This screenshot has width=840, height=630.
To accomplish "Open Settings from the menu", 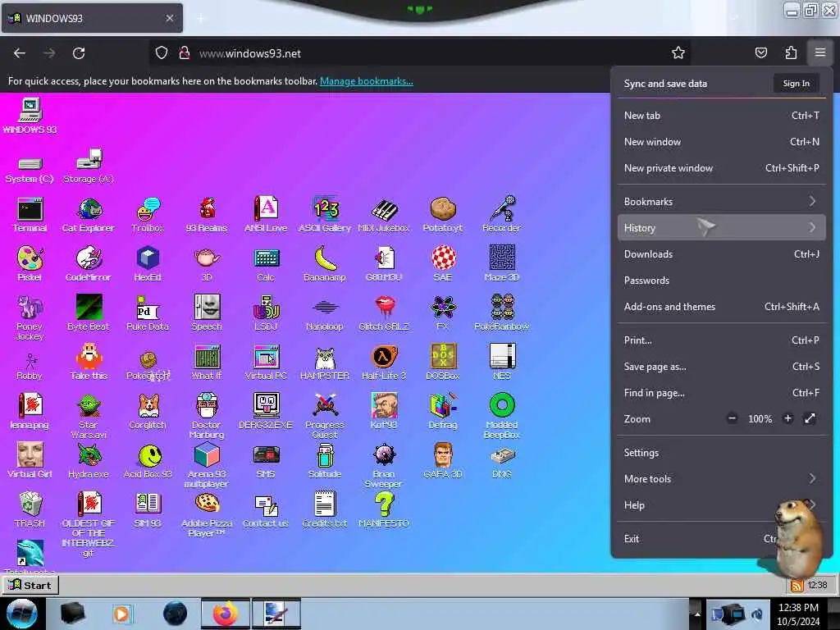I will tap(721, 453).
